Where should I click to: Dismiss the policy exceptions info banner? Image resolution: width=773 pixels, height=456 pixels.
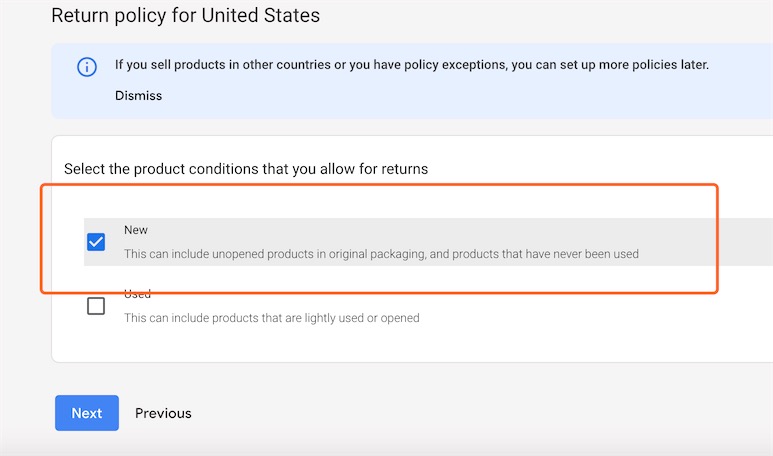(139, 96)
